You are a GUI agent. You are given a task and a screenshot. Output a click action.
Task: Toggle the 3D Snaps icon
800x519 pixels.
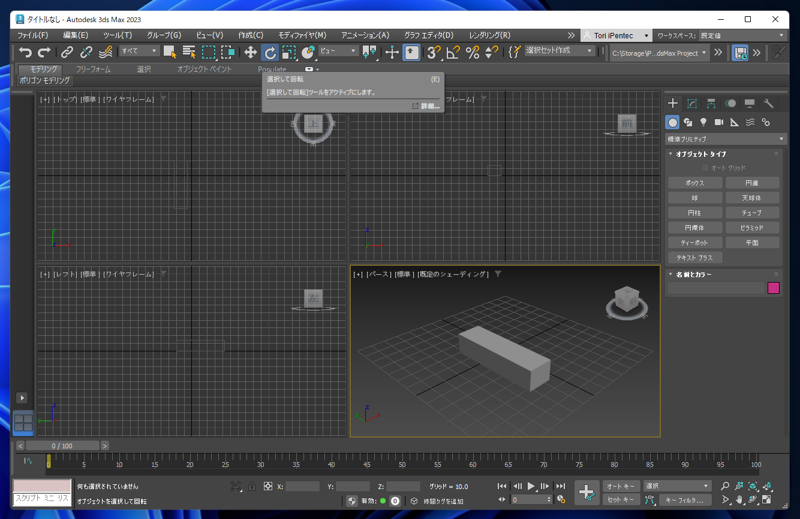(434, 52)
